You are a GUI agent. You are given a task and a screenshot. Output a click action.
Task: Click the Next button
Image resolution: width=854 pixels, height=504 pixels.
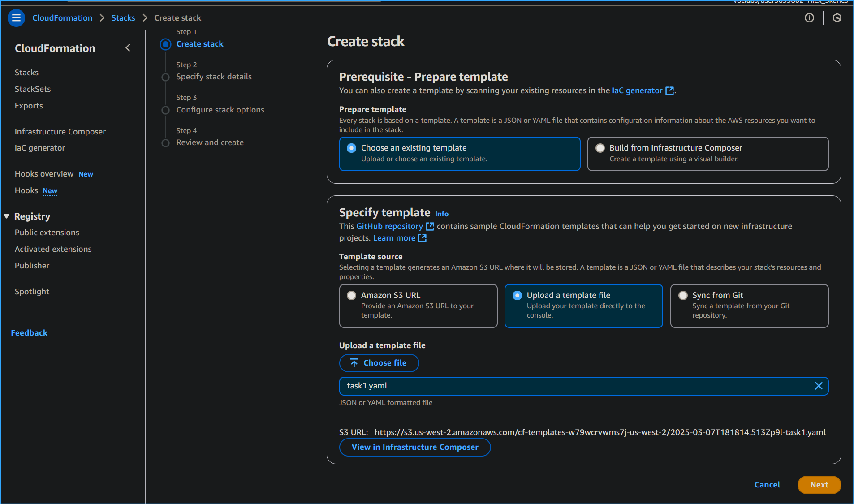tap(819, 485)
